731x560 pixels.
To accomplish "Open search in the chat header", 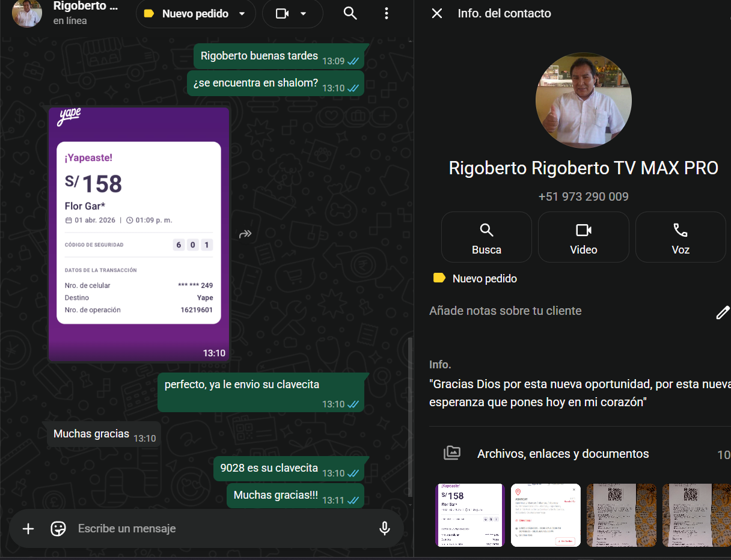I will click(350, 13).
